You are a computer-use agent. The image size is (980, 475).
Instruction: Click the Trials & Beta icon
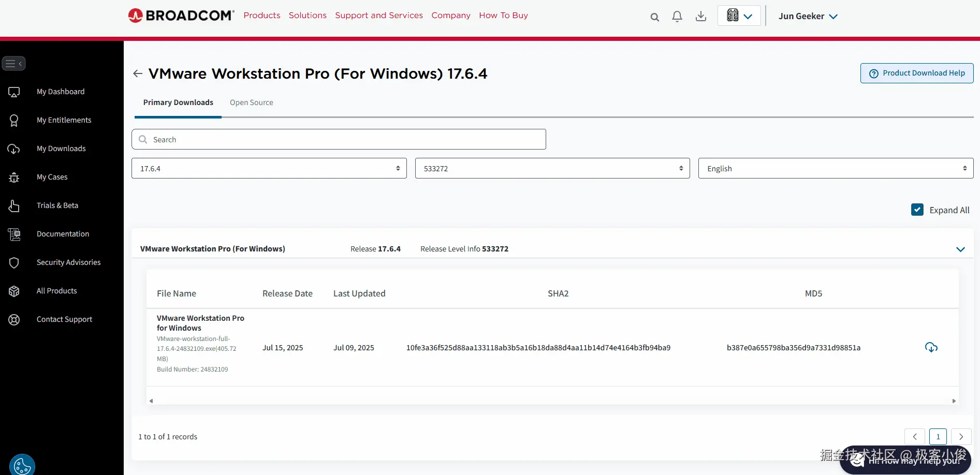[x=14, y=206]
